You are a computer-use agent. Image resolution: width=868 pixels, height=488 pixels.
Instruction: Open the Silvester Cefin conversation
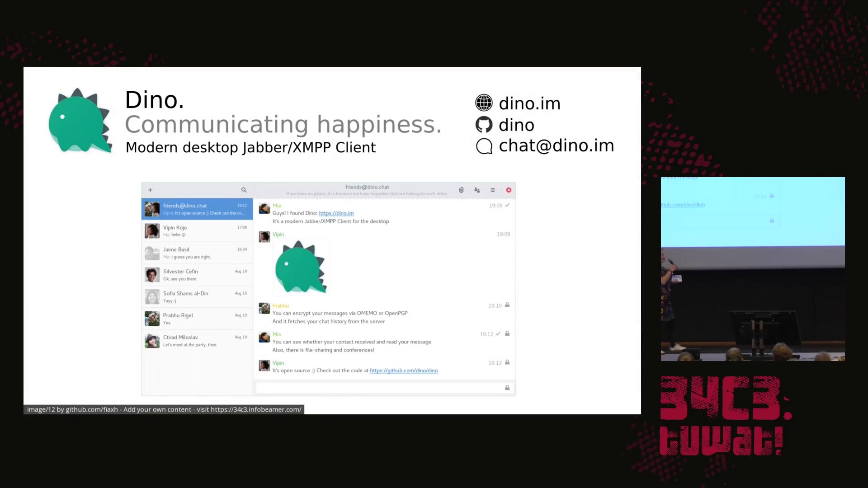[197, 275]
